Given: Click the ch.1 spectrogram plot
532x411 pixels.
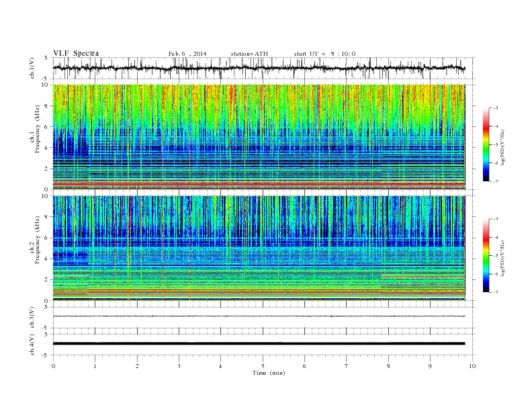Looking at the screenshot, I should pyautogui.click(x=259, y=137).
